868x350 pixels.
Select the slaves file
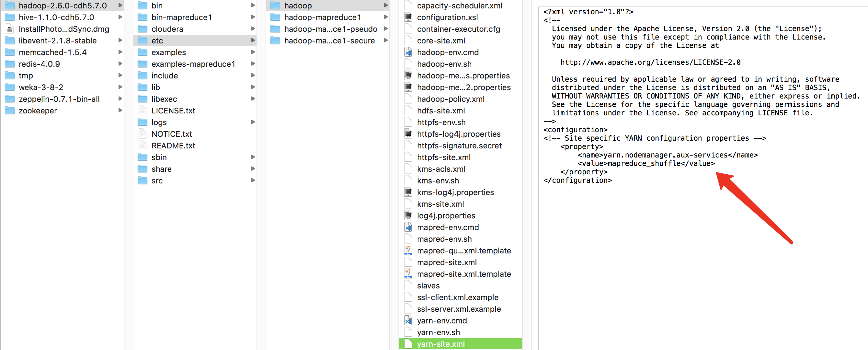coord(428,286)
